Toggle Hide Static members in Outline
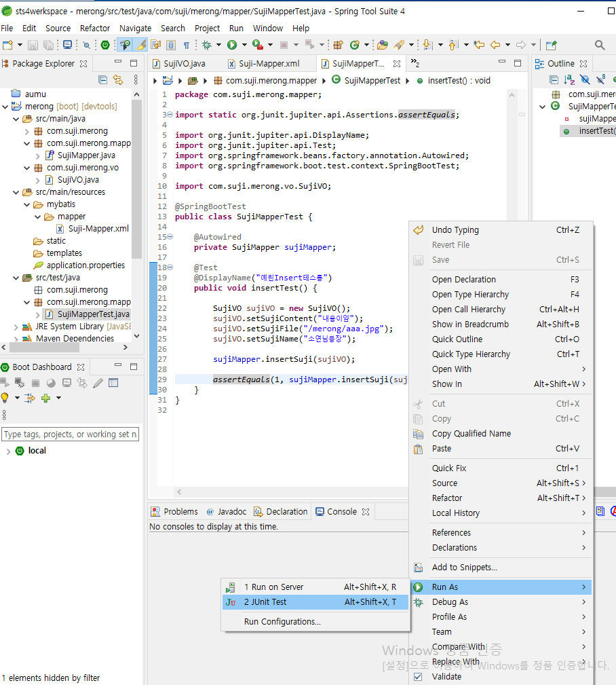The width and height of the screenshot is (616, 685). click(600, 79)
